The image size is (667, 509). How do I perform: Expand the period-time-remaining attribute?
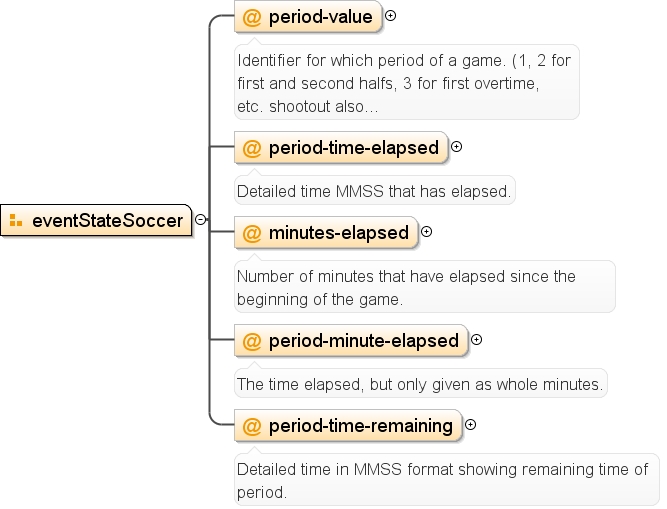click(470, 425)
